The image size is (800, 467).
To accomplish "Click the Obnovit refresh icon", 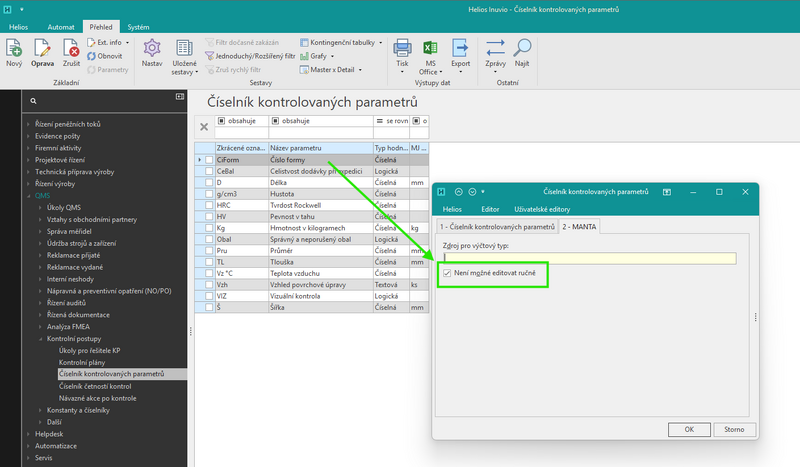I will coord(91,56).
